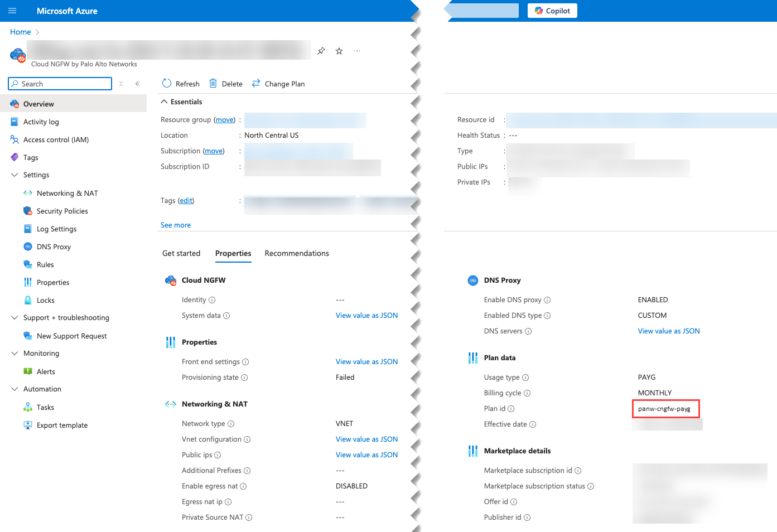Show info for Enabled DNS type
This screenshot has height=532, width=777.
(547, 316)
